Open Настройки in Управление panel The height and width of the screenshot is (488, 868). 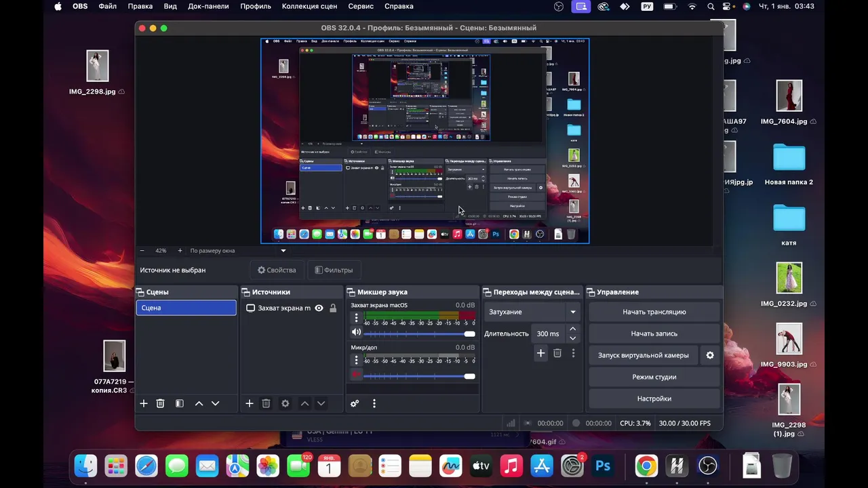click(x=654, y=399)
